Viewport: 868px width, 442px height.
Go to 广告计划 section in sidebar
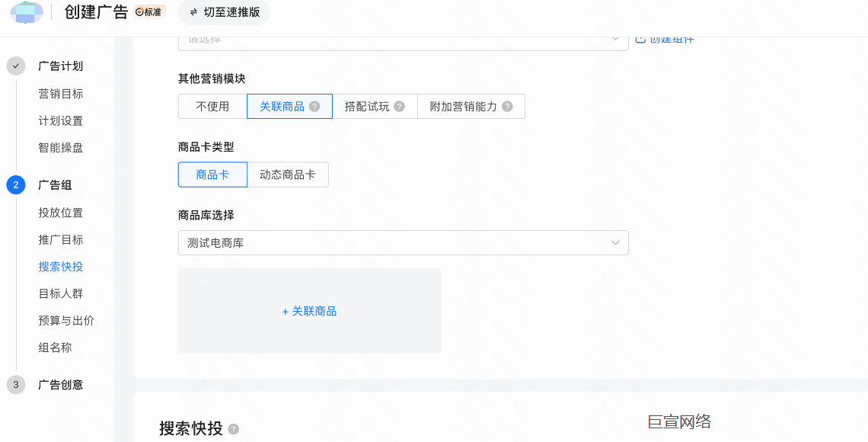pyautogui.click(x=60, y=66)
